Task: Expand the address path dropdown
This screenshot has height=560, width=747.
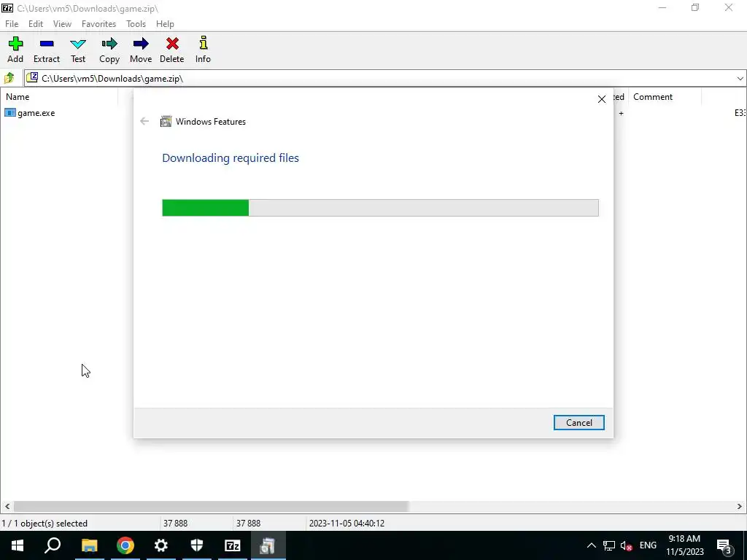Action: (740, 79)
